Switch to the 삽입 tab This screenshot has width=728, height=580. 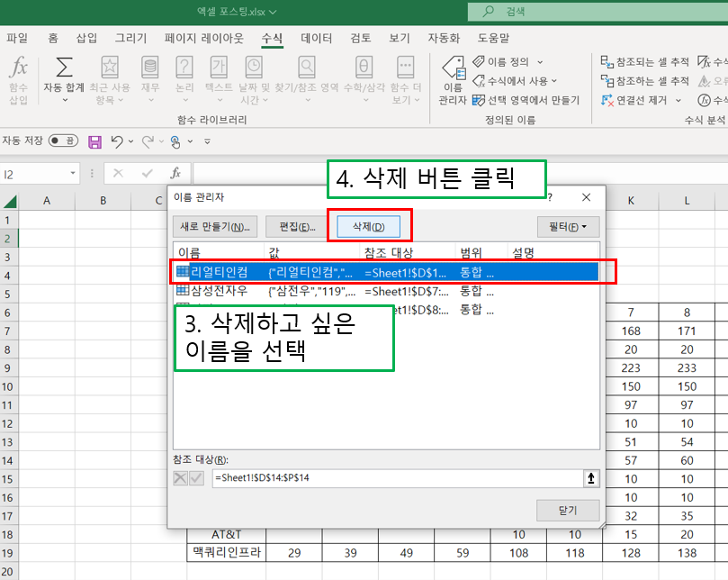[x=86, y=38]
